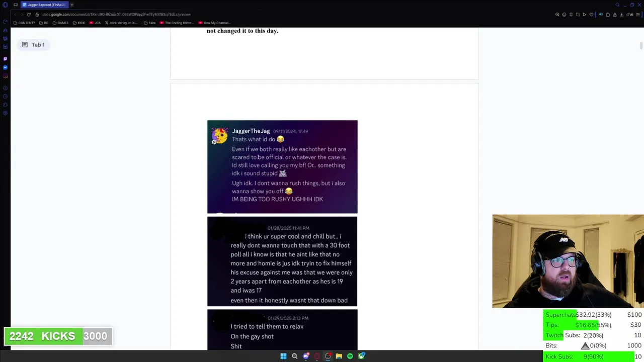Open the Extensions cube in the sidebar
The image size is (644, 362).
tap(5, 105)
